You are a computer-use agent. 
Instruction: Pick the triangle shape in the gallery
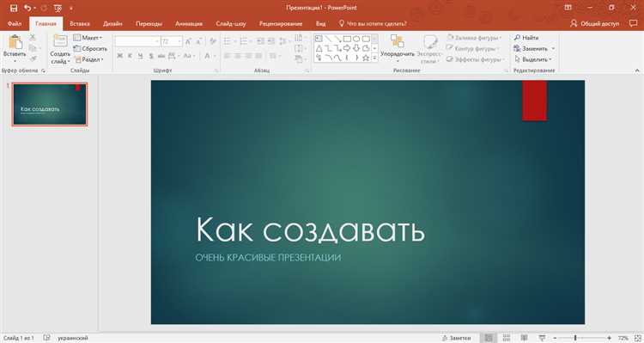pyautogui.click(x=319, y=48)
